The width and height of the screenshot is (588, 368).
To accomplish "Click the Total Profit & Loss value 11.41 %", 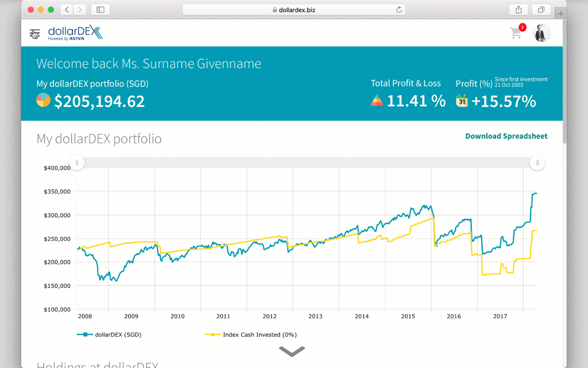I will pyautogui.click(x=416, y=101).
